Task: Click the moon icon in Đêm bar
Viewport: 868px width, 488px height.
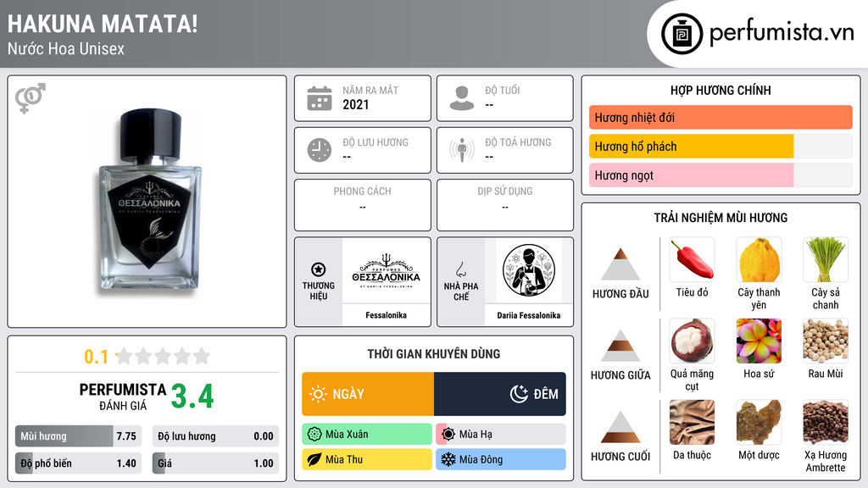Action: (519, 394)
